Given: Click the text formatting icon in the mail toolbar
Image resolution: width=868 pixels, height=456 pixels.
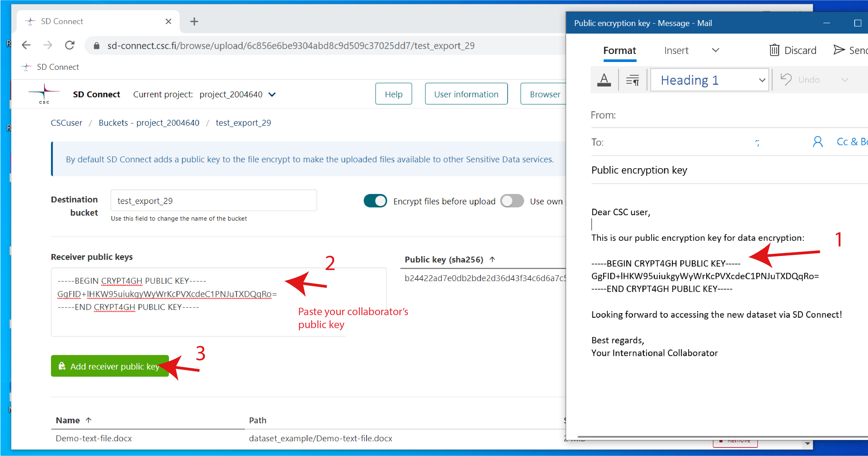Looking at the screenshot, I should 605,80.
